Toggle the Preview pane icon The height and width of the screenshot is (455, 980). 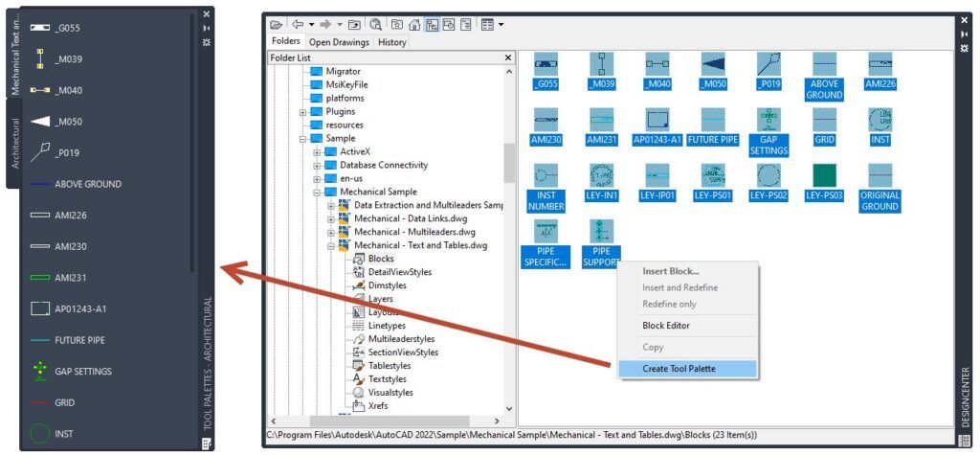448,24
